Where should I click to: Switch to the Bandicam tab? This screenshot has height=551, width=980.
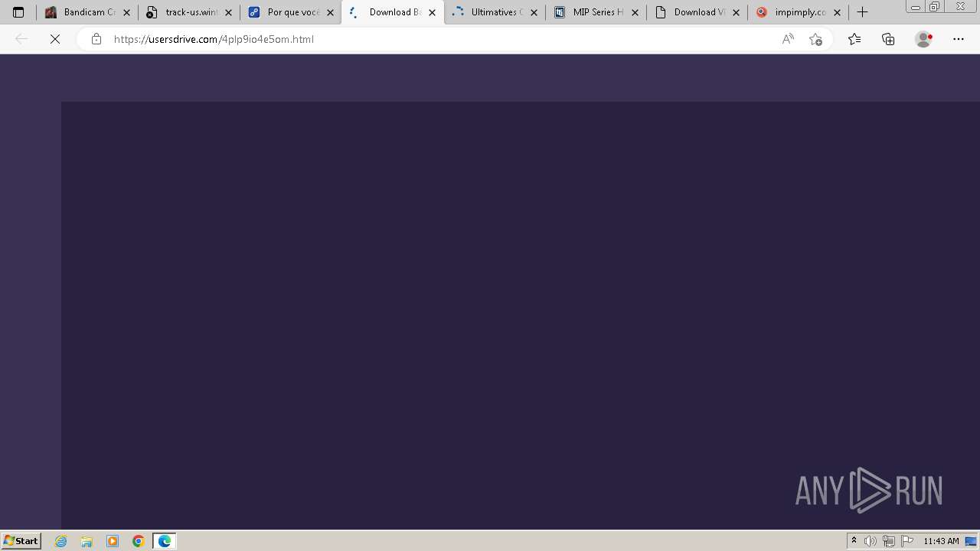[87, 12]
